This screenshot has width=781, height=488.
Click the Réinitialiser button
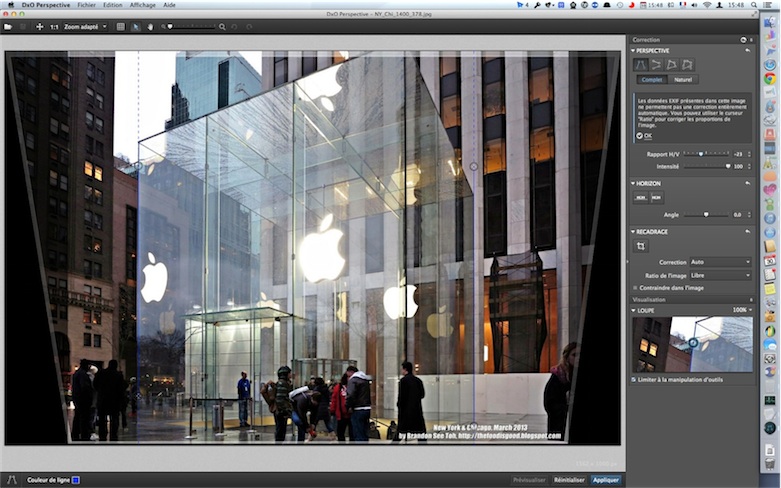click(x=569, y=480)
